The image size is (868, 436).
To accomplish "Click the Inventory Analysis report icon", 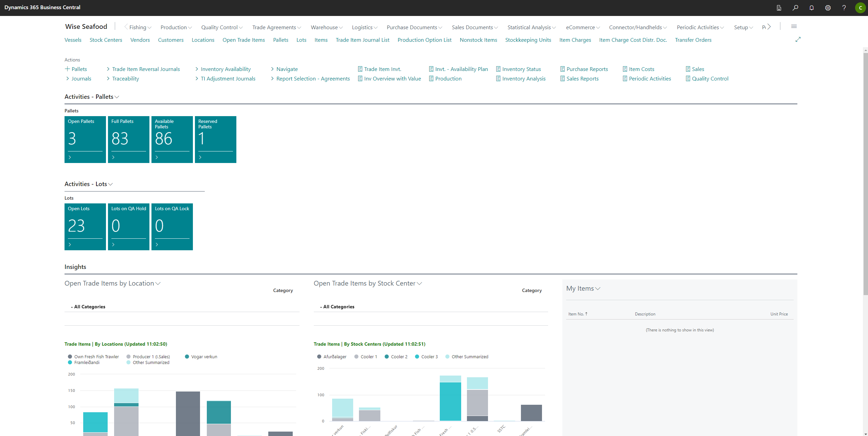I will [x=498, y=78].
